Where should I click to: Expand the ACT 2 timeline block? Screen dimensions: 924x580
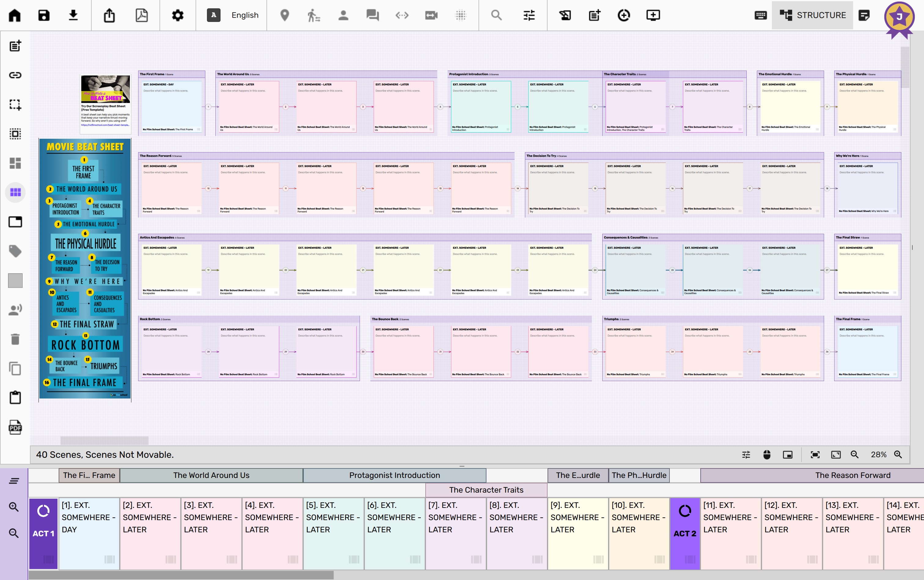click(x=685, y=533)
